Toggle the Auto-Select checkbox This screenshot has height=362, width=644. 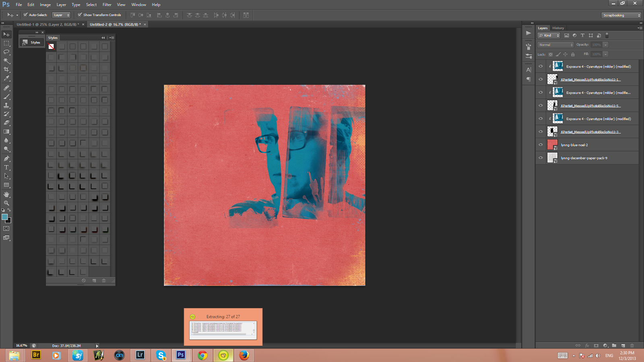[x=25, y=15]
